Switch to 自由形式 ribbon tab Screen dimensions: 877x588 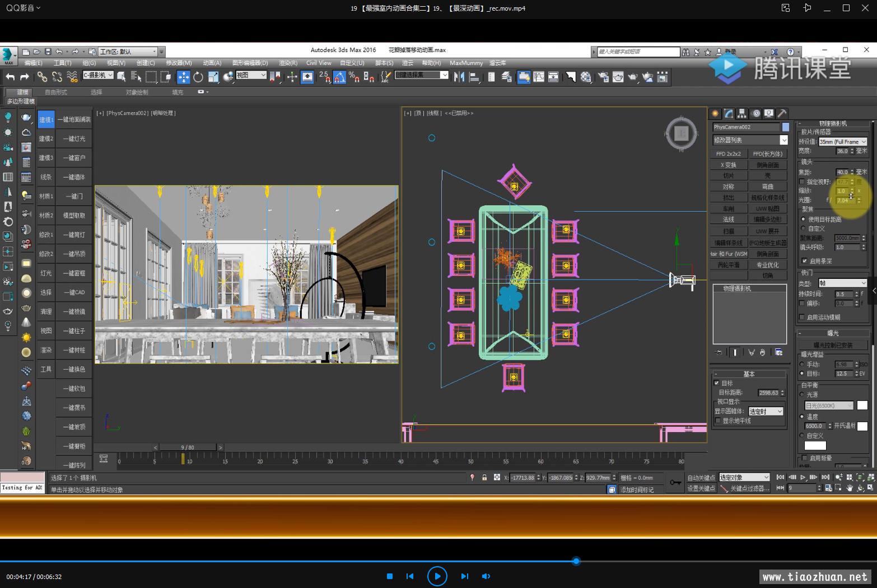pos(55,92)
